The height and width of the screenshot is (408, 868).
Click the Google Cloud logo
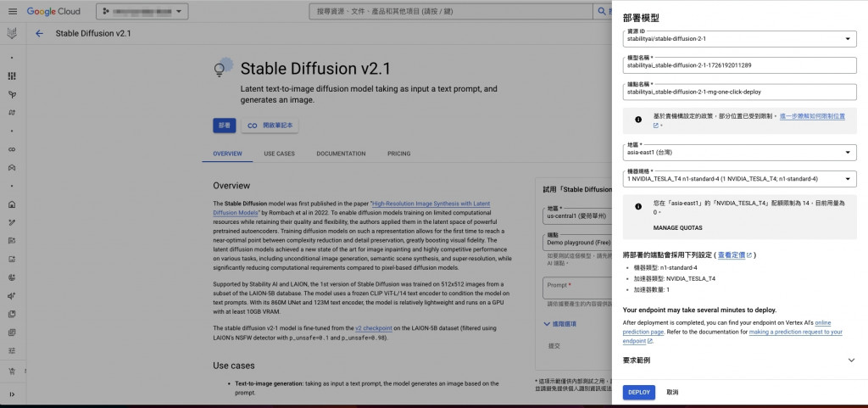pyautogui.click(x=53, y=11)
